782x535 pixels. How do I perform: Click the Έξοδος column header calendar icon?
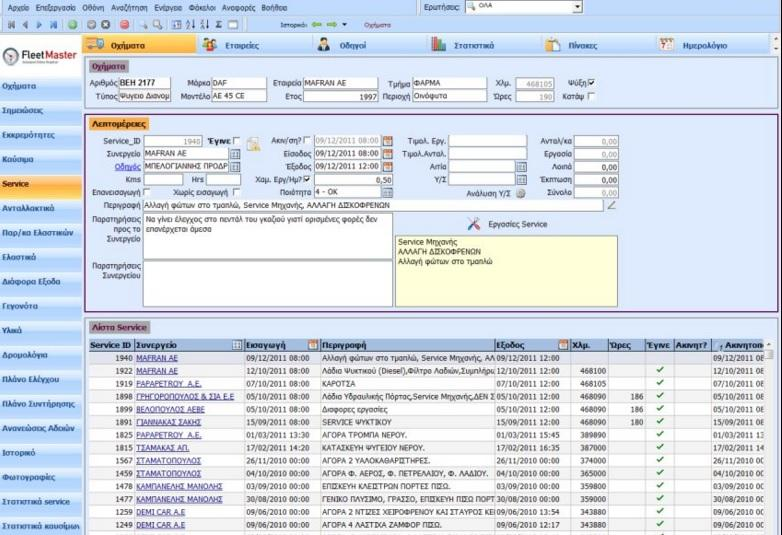[x=563, y=345]
